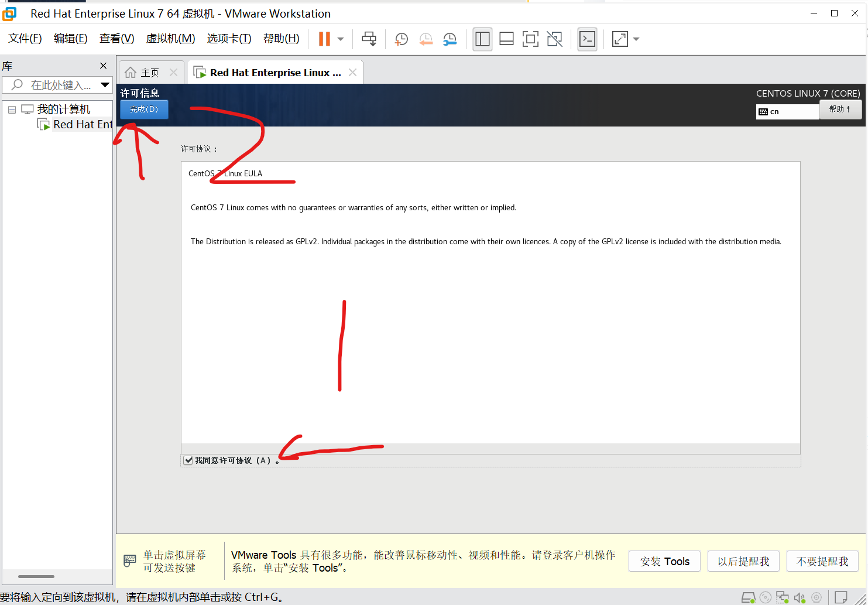Screen dimensions: 868x605
Task: Click the Unity mode icon
Action: [x=554, y=39]
